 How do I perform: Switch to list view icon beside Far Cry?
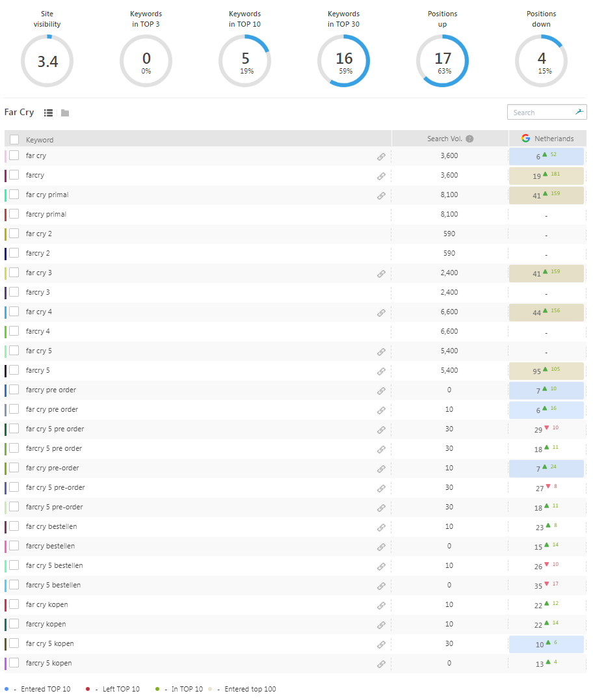[x=48, y=113]
